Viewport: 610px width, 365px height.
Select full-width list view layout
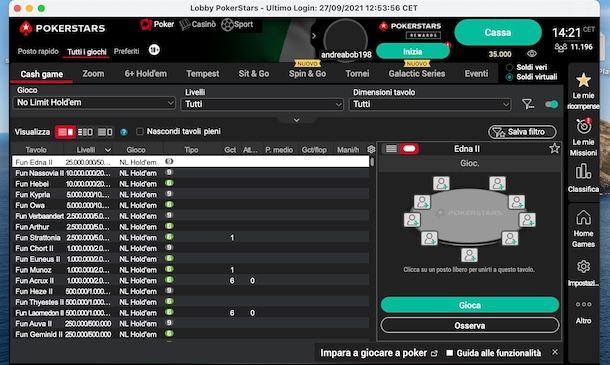tap(65, 132)
